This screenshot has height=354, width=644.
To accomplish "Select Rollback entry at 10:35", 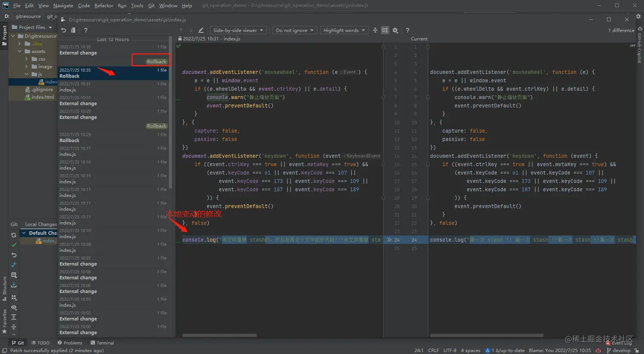I will coord(113,73).
